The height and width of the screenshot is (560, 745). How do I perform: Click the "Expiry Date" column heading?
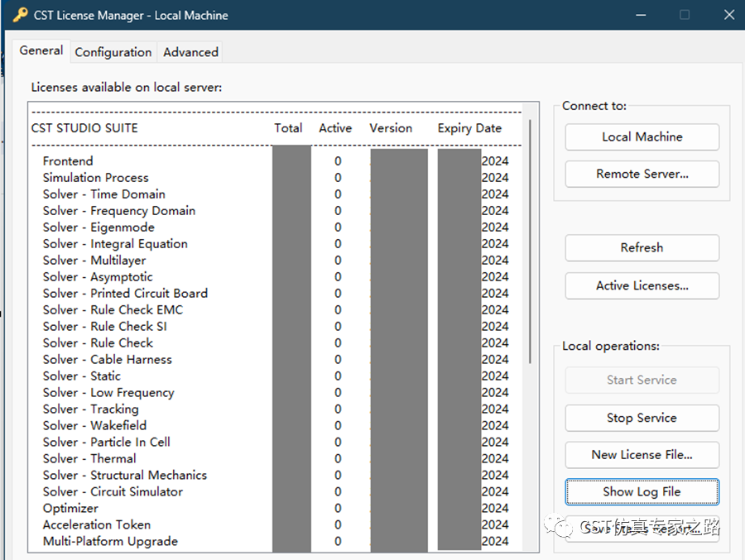[x=469, y=129]
